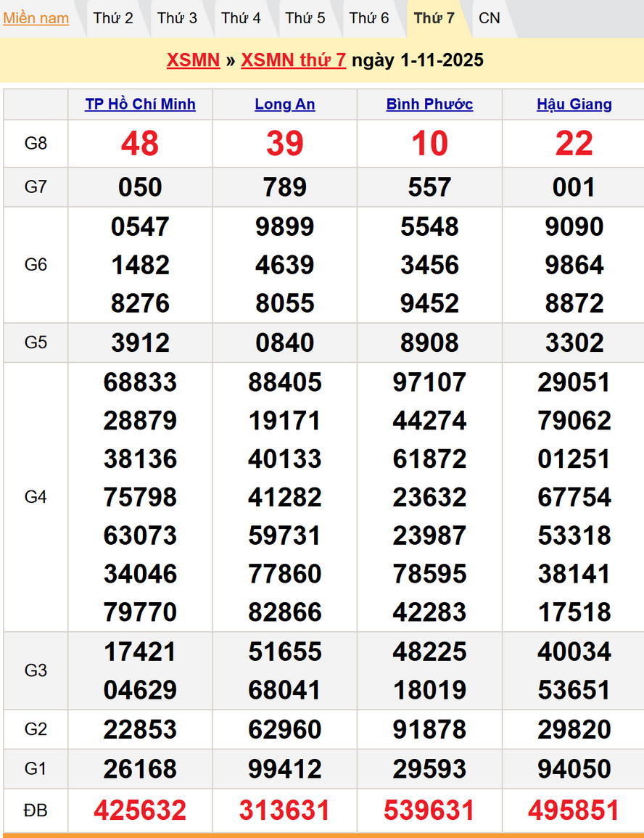The height and width of the screenshot is (838, 644).
Task: Click the ĐB row label
Action: pos(36,810)
